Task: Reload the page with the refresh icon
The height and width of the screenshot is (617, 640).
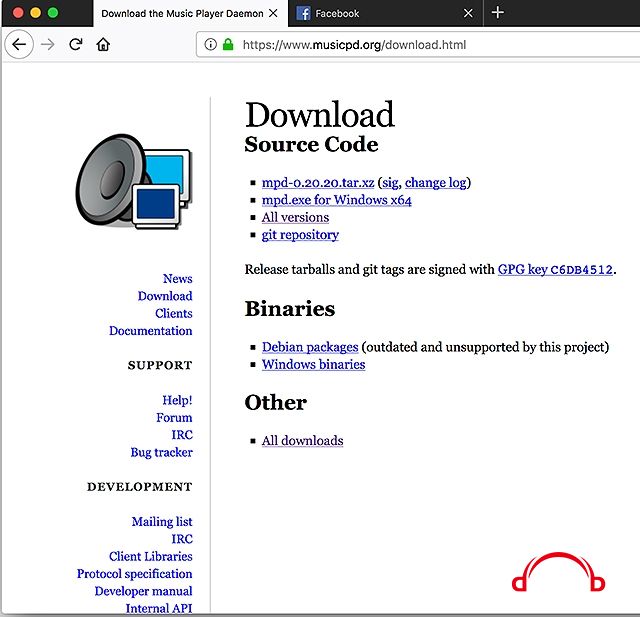Action: point(76,44)
